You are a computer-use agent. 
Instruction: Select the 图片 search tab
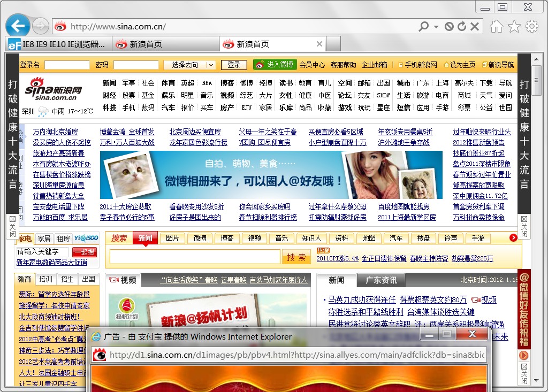[173, 238]
